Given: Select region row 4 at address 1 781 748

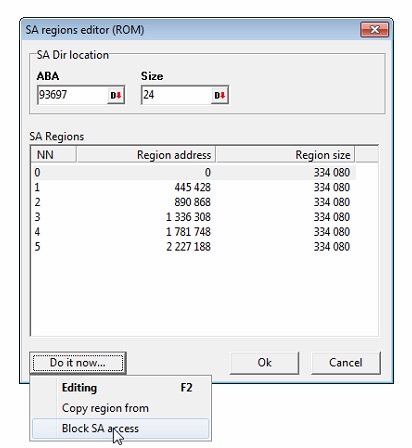Looking at the screenshot, I should [x=194, y=232].
